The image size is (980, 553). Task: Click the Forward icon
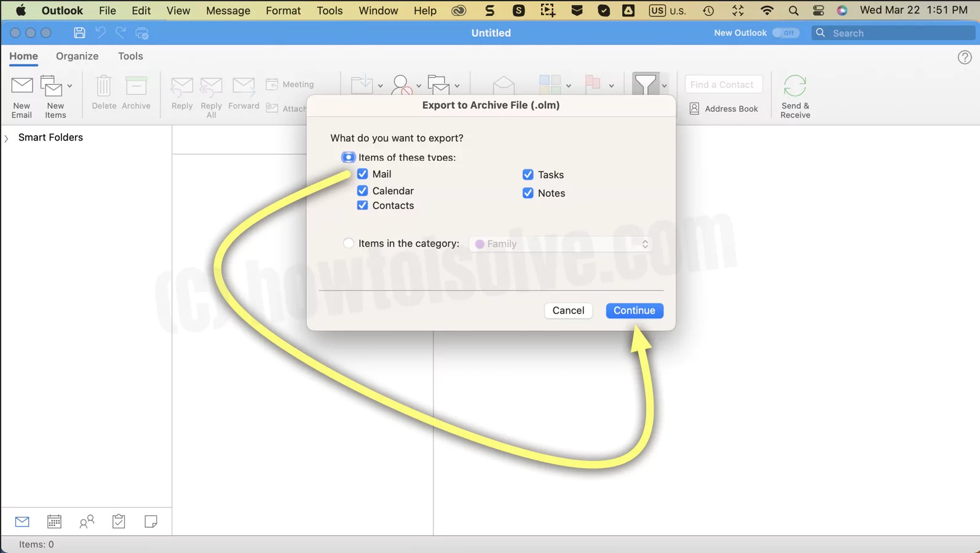(x=243, y=86)
